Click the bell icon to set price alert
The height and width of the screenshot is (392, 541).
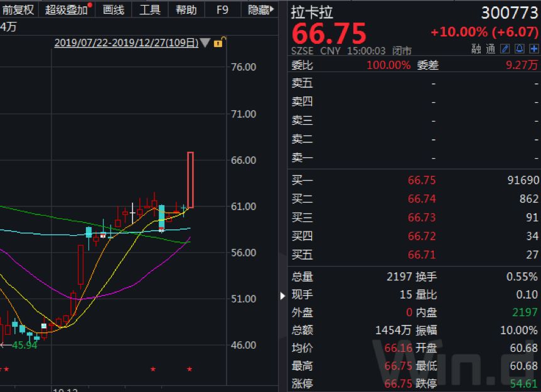point(520,48)
